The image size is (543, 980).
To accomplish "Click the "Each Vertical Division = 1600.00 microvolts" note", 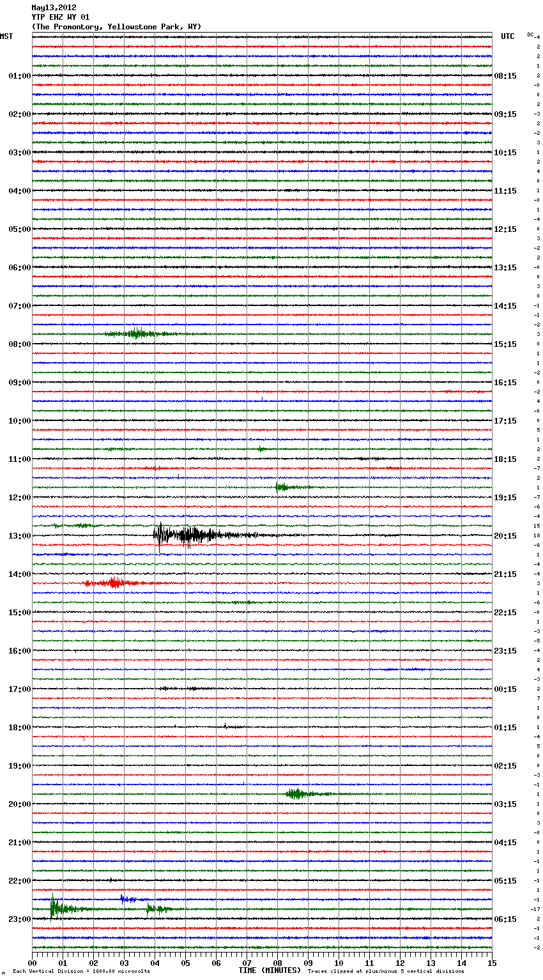I will coord(81,971).
